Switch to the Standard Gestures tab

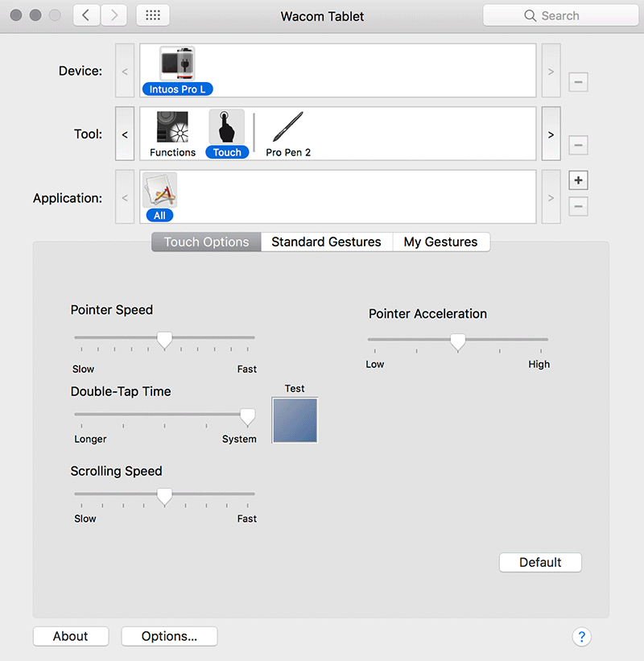(x=326, y=242)
